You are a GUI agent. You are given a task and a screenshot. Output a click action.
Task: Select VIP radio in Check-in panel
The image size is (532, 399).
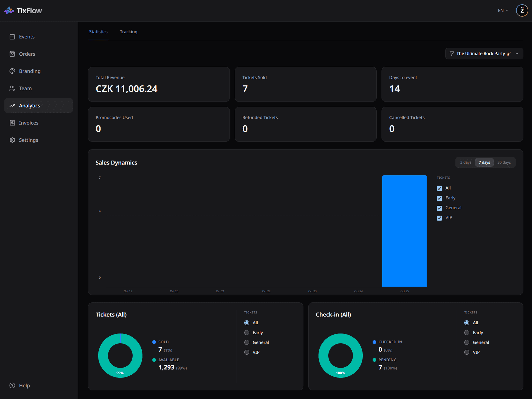pyautogui.click(x=467, y=352)
